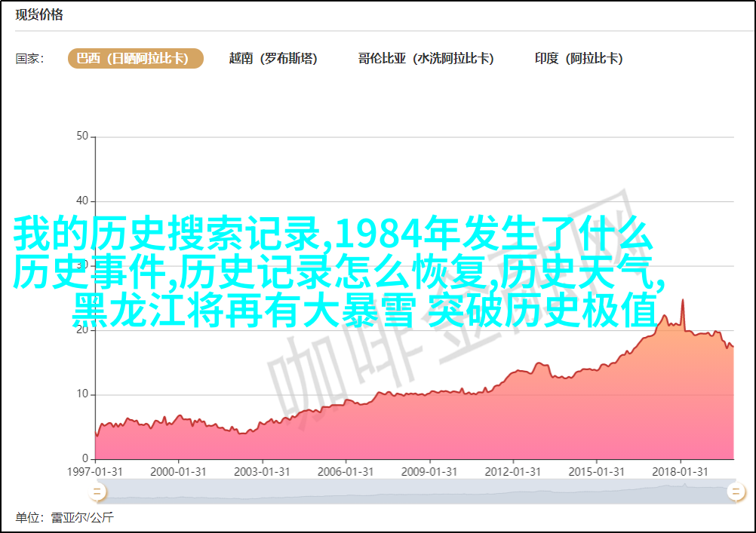The image size is (756, 533).
Task: Click the data zoom range bar
Action: pyautogui.click(x=416, y=492)
